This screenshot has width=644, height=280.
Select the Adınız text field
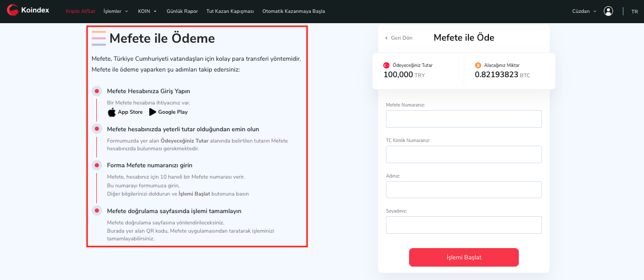(464, 189)
